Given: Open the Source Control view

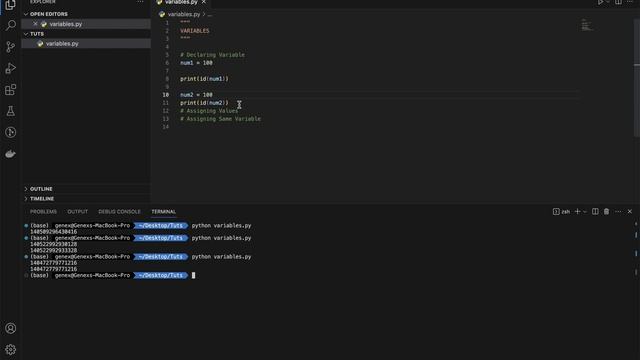Looking at the screenshot, I should tap(10, 47).
